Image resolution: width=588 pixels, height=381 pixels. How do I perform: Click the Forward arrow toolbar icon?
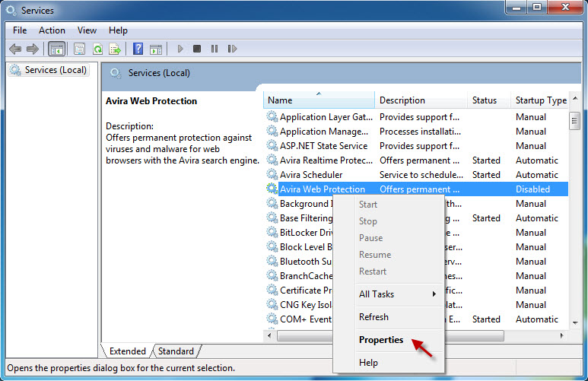[33, 49]
